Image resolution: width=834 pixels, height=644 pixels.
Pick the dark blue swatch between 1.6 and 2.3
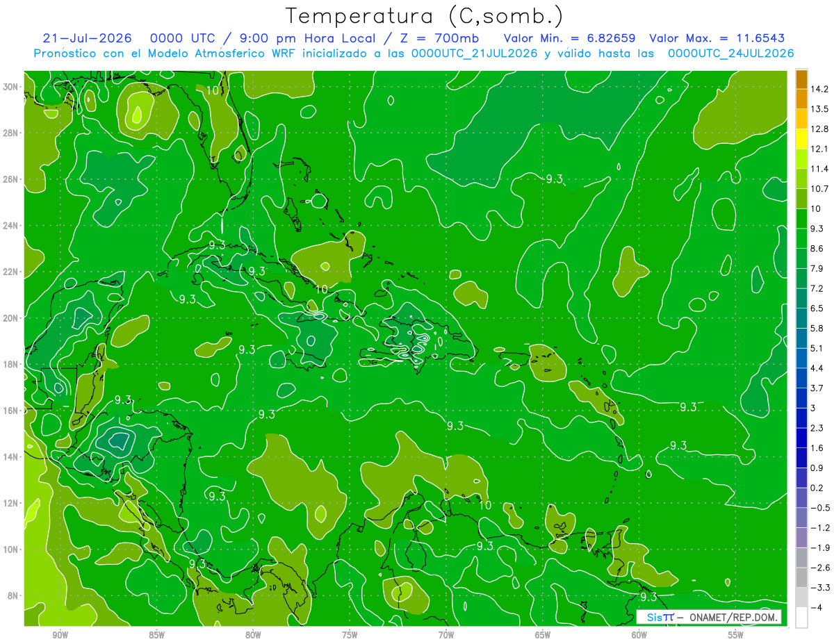tap(801, 438)
